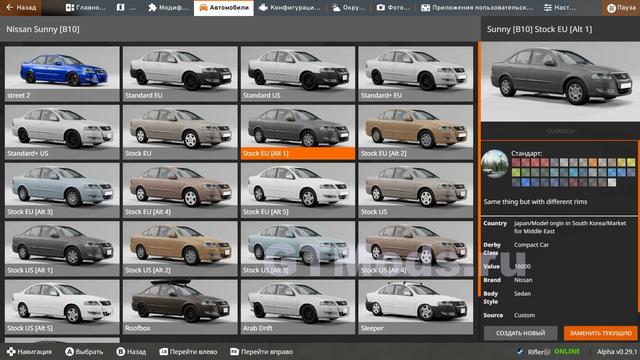Click the Nissan Sunny [B10] heading
This screenshot has height=360, width=640.
pos(43,29)
